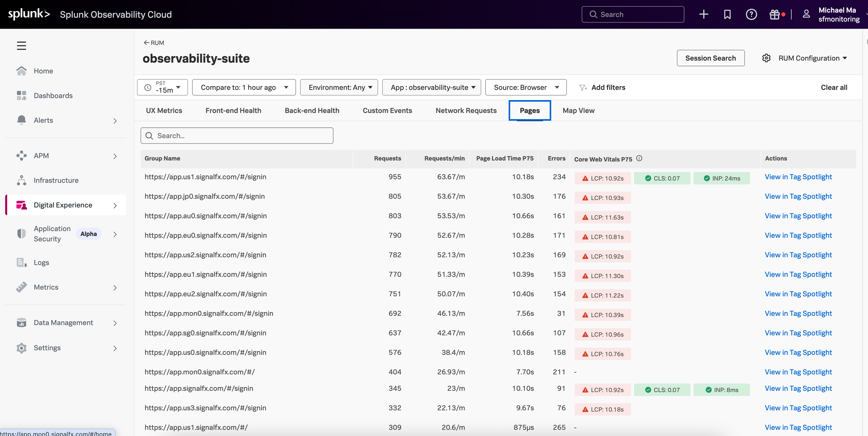
Task: Open the Source: Browser dropdown
Action: pyautogui.click(x=526, y=88)
